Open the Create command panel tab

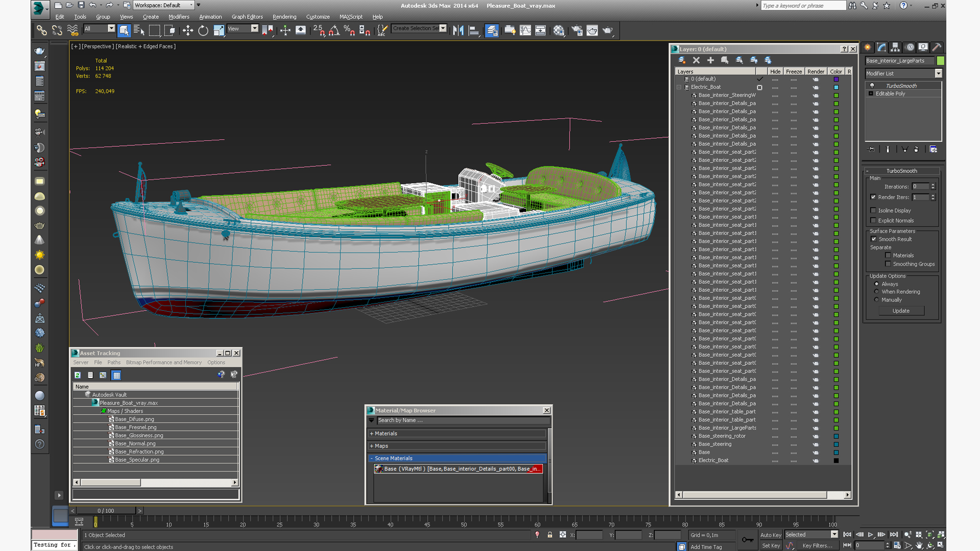click(x=868, y=47)
